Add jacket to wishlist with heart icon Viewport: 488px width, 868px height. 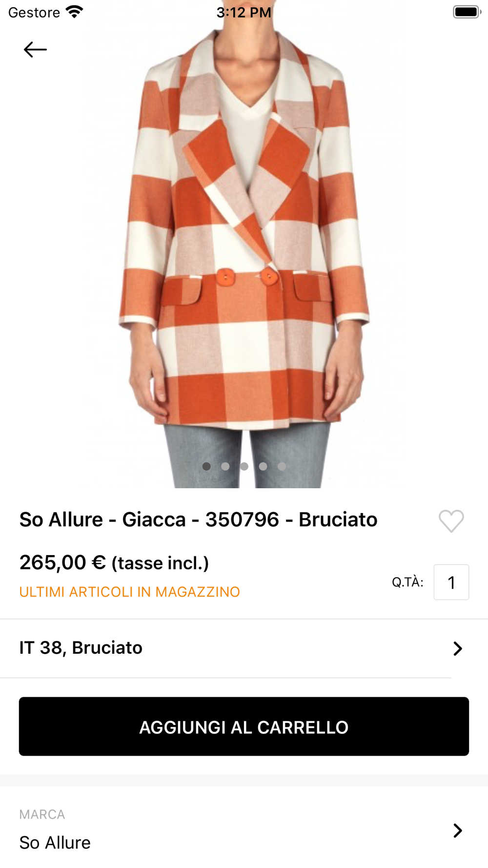tap(451, 520)
